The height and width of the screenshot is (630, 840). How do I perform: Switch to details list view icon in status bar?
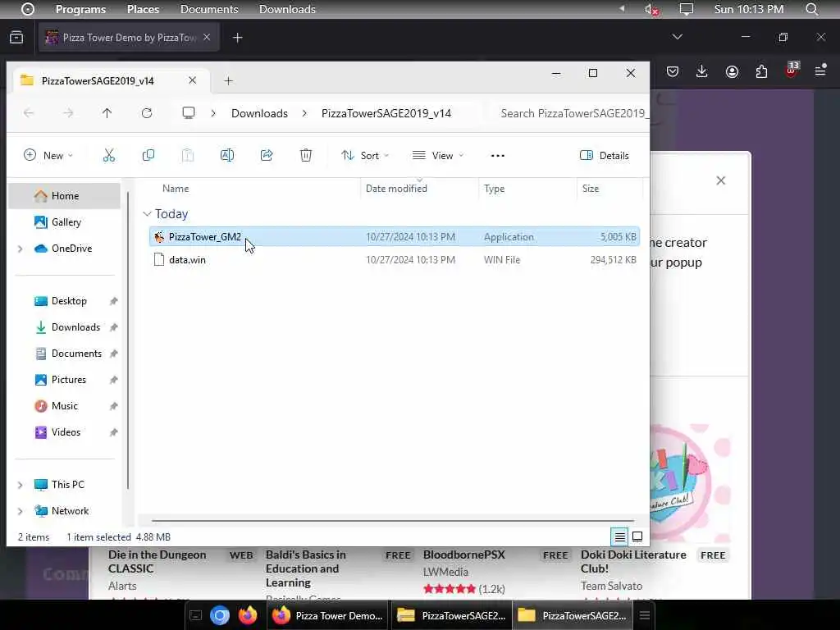pyautogui.click(x=620, y=536)
